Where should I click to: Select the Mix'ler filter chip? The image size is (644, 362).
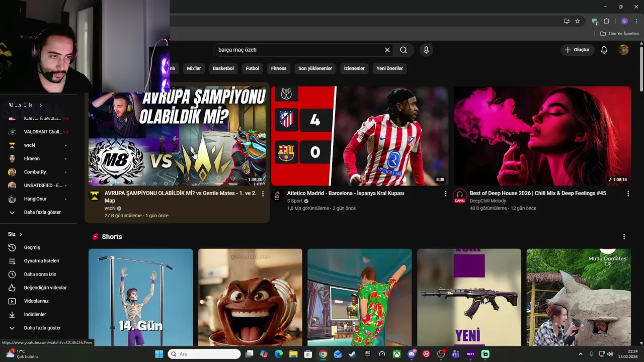click(194, 68)
